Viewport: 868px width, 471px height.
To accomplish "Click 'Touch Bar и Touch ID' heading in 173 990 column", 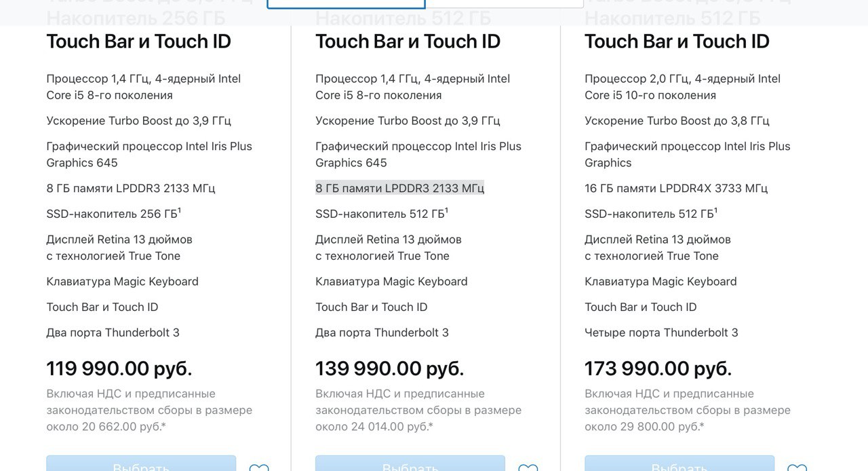I will [677, 41].
